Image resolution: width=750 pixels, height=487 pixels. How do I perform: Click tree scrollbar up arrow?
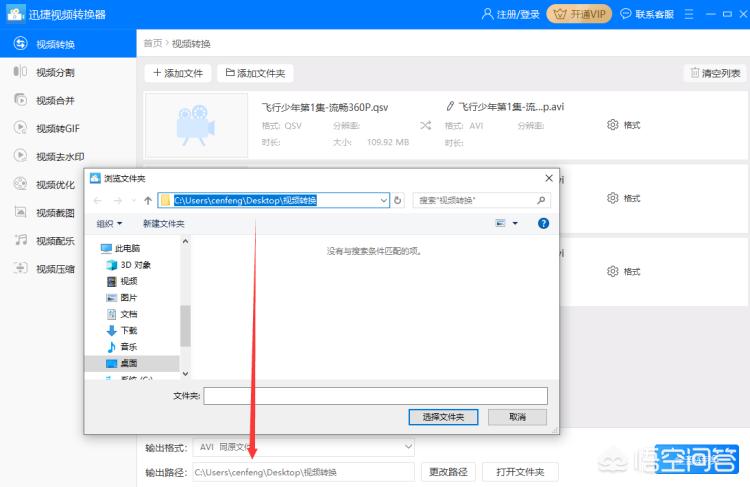(185, 242)
